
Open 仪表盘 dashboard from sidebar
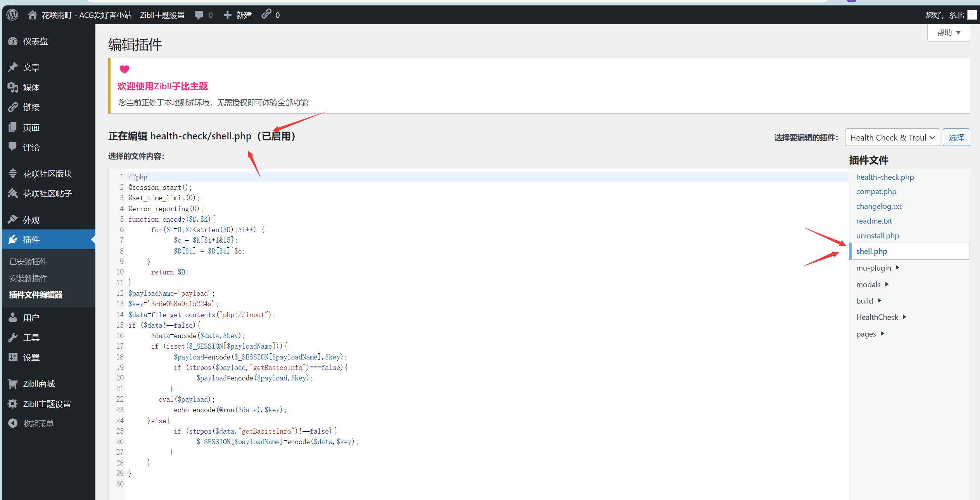click(x=35, y=41)
